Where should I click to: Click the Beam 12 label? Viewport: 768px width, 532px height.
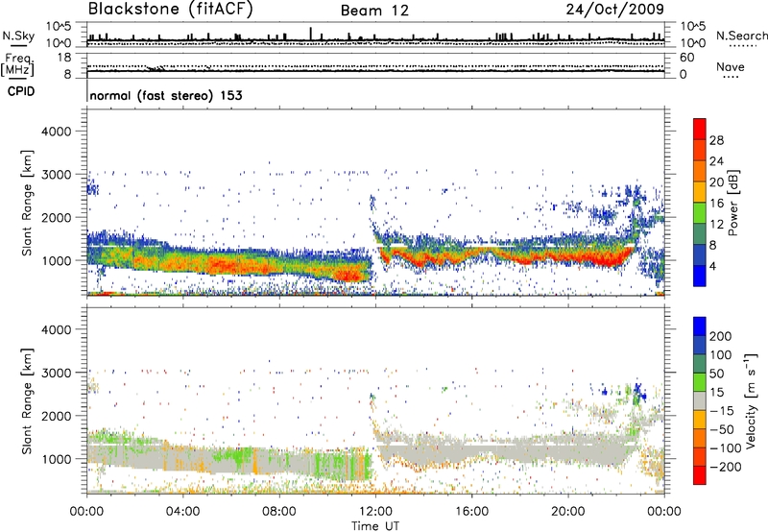(374, 11)
